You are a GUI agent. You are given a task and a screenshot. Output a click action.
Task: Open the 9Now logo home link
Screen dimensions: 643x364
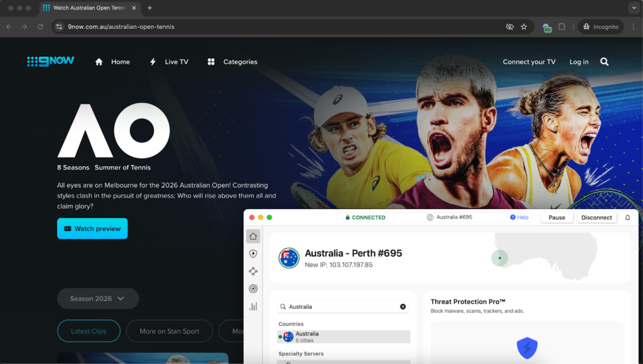50,61
